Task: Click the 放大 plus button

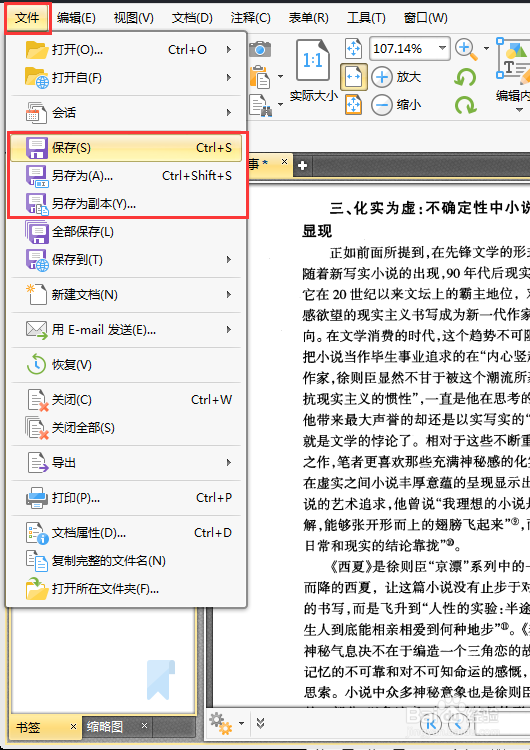Action: click(382, 77)
